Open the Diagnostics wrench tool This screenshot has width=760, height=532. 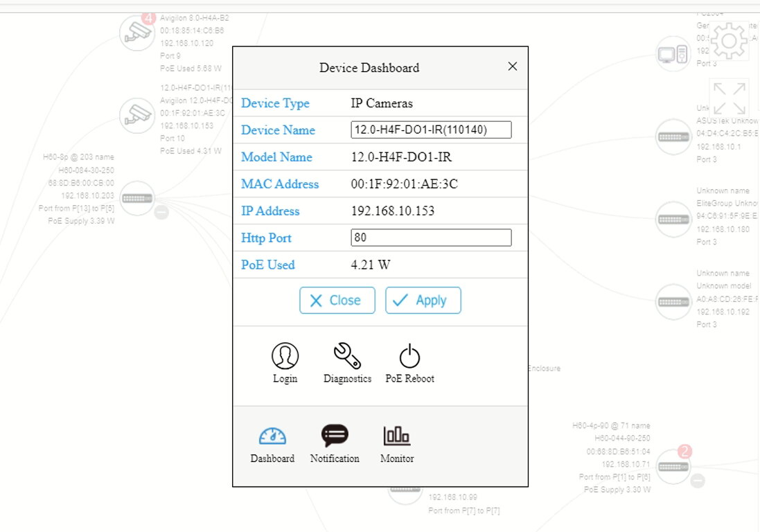(x=347, y=363)
